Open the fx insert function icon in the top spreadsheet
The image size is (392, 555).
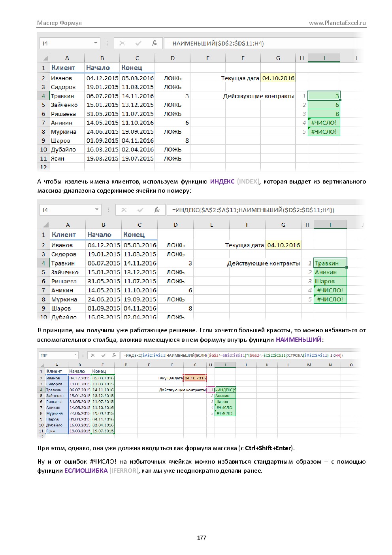pyautogui.click(x=154, y=43)
